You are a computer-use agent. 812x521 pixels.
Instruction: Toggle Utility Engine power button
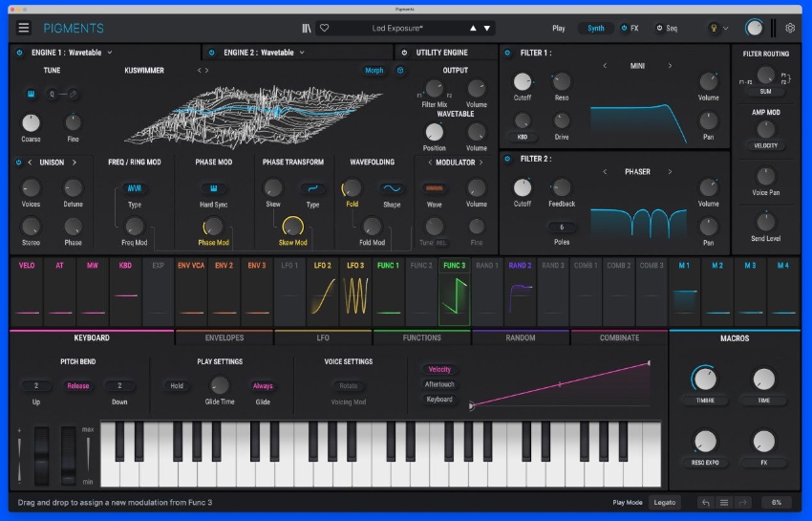pos(404,53)
